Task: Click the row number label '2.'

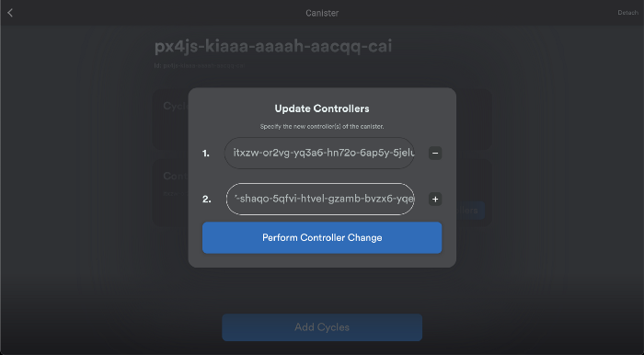Action: (207, 200)
